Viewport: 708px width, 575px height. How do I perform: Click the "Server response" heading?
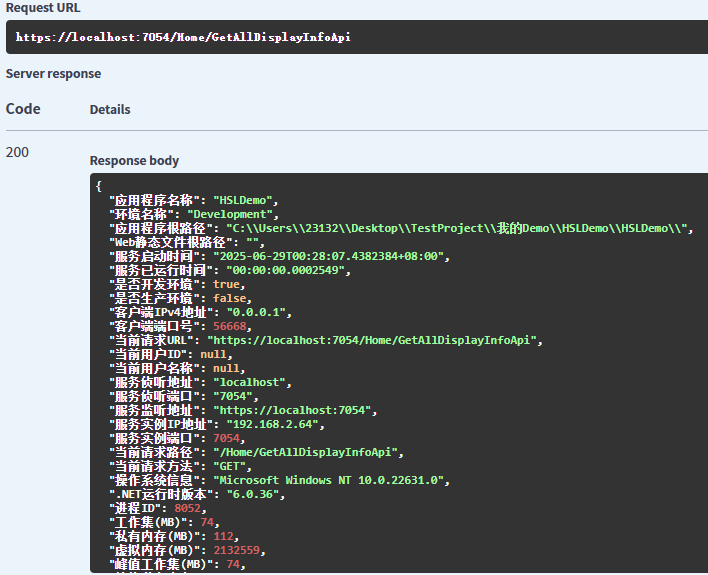[53, 74]
